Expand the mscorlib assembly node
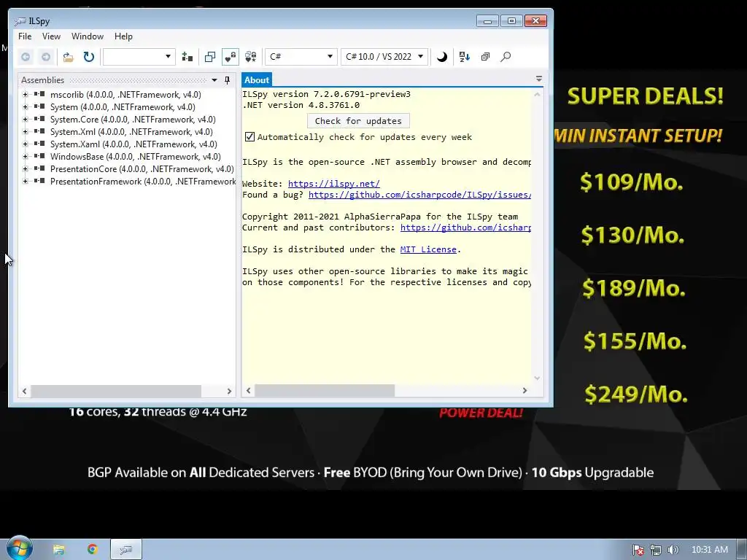This screenshot has width=747, height=560. click(x=26, y=95)
